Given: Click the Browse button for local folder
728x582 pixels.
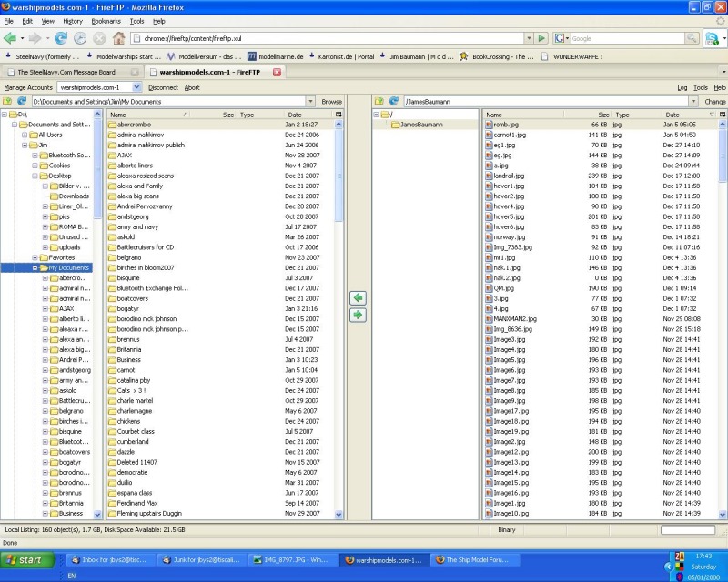Looking at the screenshot, I should 331,102.
